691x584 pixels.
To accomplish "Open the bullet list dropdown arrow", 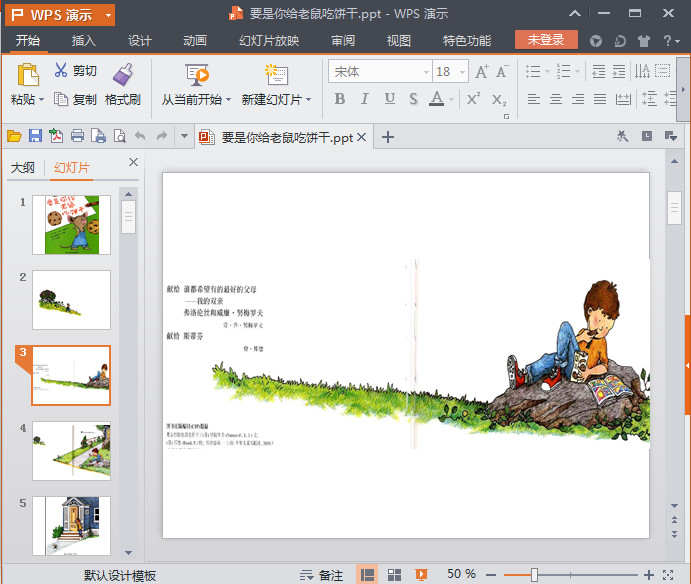I will tap(547, 71).
